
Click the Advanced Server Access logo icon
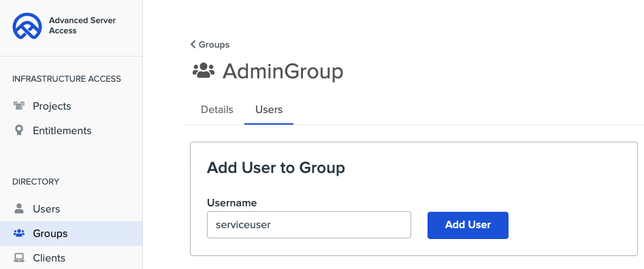[27, 26]
